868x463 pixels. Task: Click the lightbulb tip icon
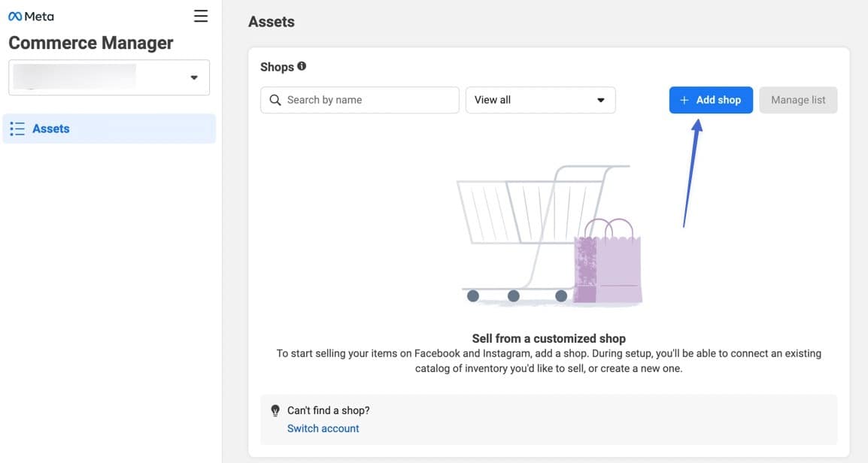coord(275,411)
